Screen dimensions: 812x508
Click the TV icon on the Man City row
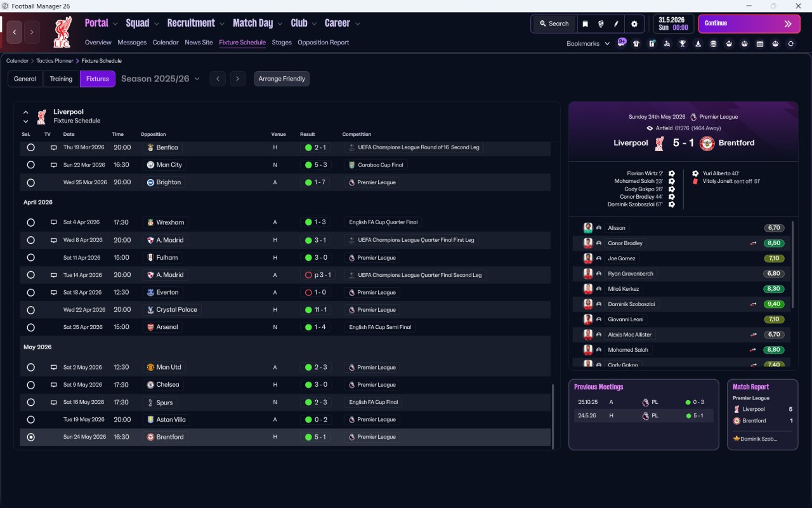pos(54,165)
